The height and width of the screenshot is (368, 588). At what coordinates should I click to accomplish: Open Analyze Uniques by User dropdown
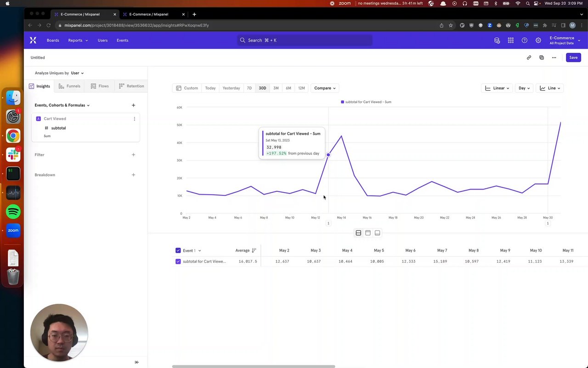coord(77,73)
